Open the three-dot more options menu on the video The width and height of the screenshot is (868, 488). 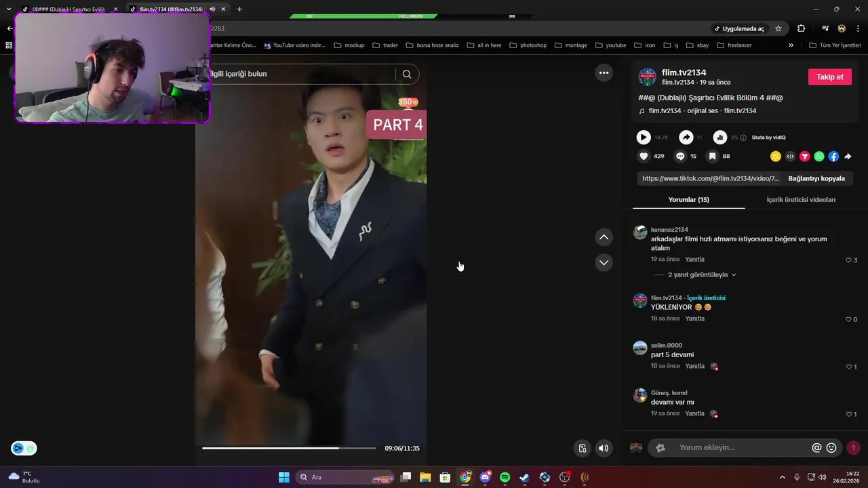tap(604, 73)
